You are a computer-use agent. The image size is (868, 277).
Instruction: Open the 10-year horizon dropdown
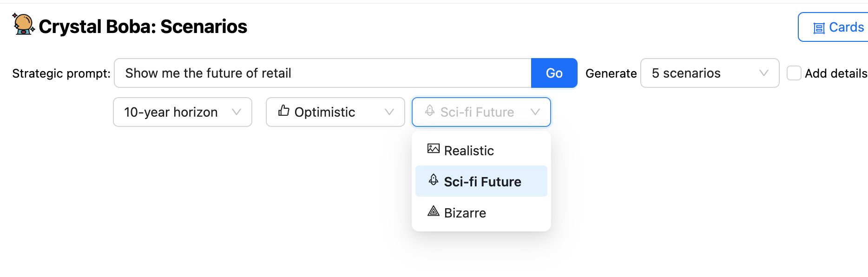coord(182,112)
